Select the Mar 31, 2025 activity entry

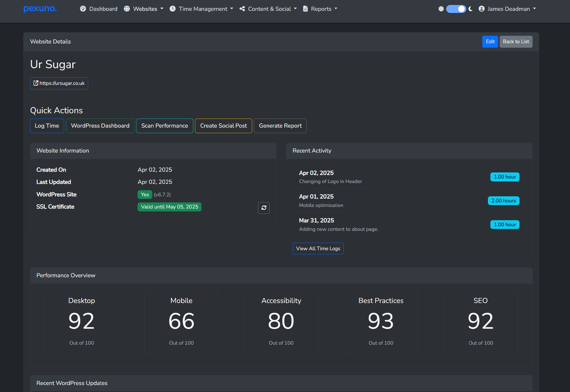click(409, 225)
